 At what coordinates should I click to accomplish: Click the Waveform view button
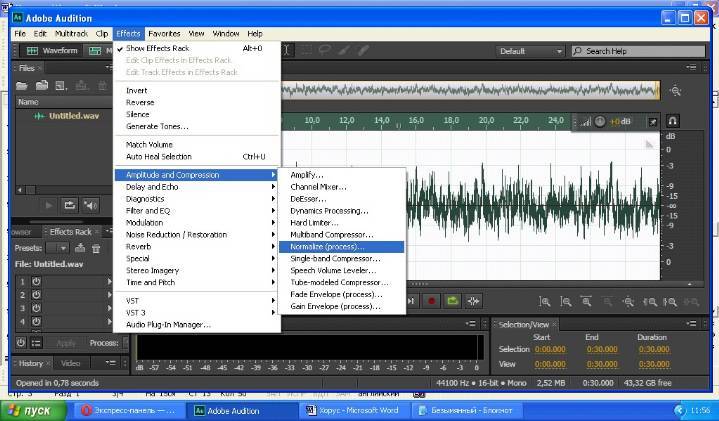click(52, 50)
